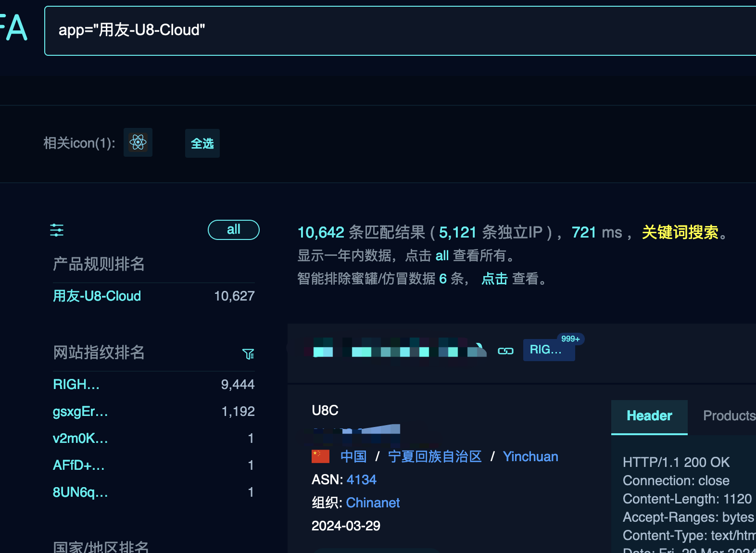Click 'Connection: close' header line
Viewport: 756px width, 553px height.
(x=676, y=480)
